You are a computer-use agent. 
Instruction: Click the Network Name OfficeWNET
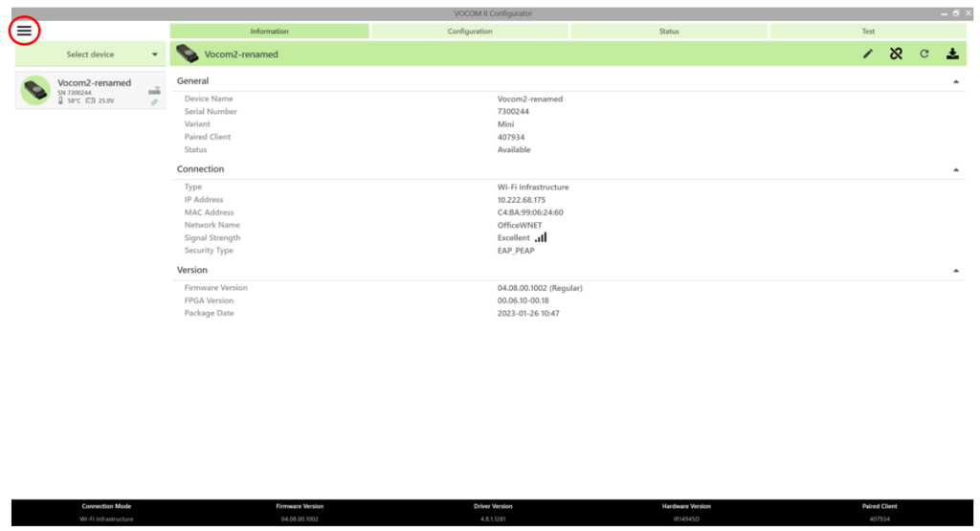520,225
